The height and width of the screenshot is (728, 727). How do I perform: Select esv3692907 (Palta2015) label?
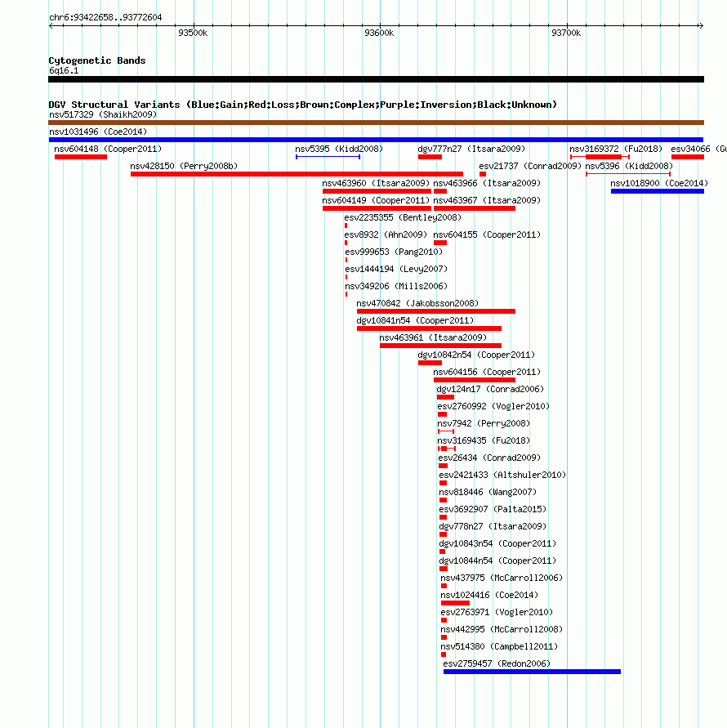pyautogui.click(x=493, y=510)
